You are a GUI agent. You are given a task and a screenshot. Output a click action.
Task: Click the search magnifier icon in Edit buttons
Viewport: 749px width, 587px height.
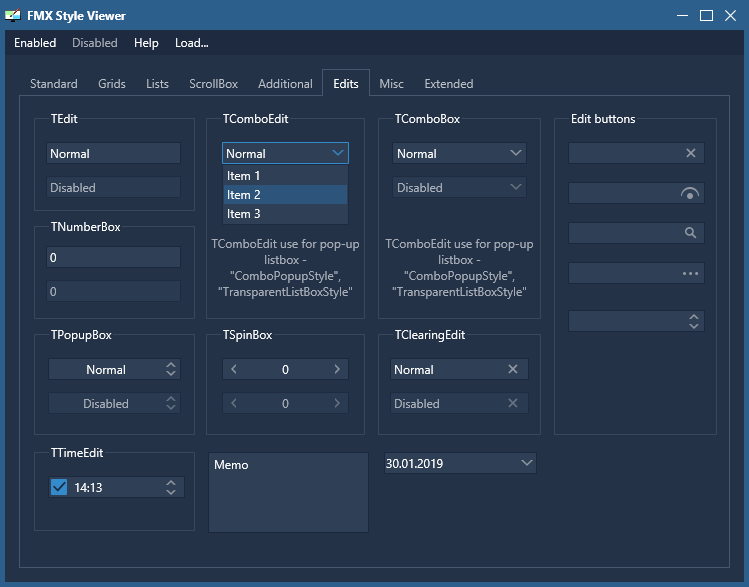tap(690, 233)
